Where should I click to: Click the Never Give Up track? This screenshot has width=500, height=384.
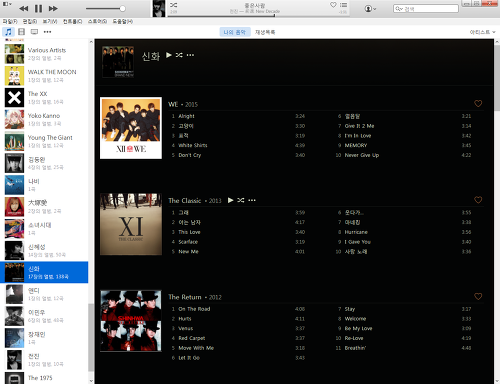coord(362,155)
